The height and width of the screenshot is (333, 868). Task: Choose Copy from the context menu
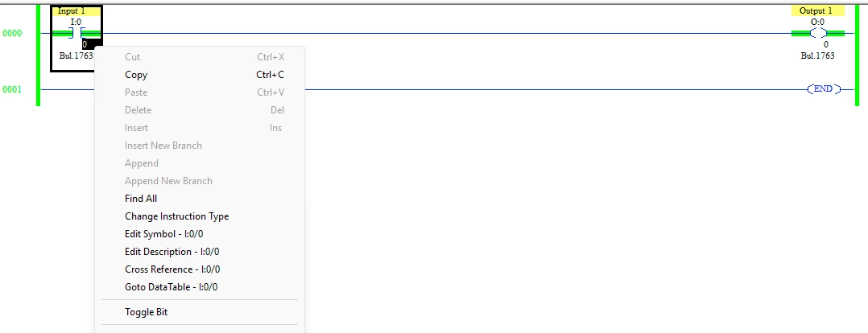point(136,75)
